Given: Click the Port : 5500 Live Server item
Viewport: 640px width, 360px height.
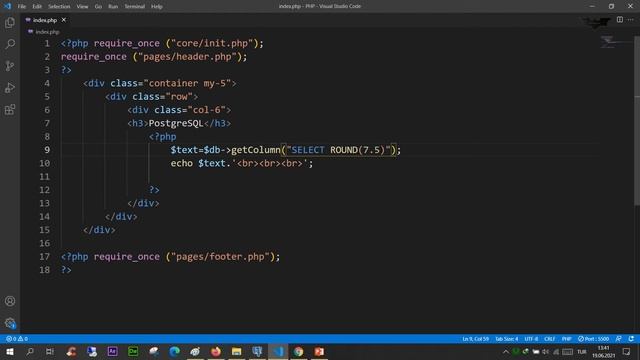Looking at the screenshot, I should click(x=593, y=339).
